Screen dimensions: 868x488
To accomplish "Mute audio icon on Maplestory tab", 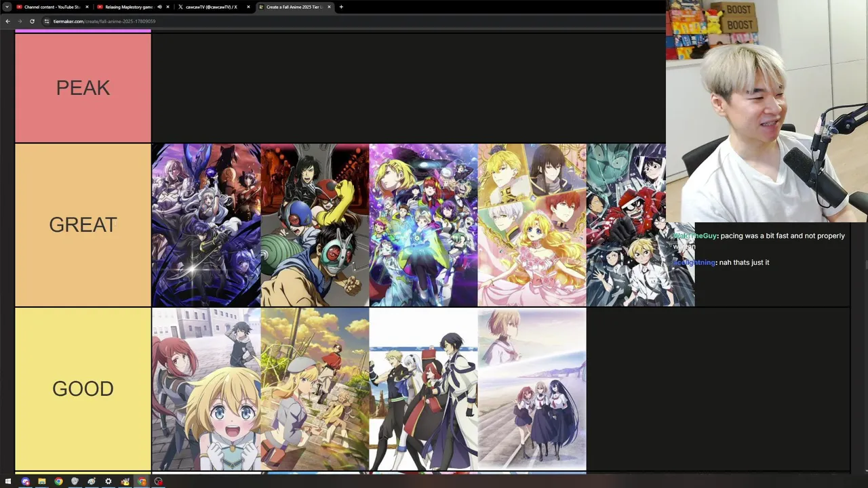I will pyautogui.click(x=159, y=7).
